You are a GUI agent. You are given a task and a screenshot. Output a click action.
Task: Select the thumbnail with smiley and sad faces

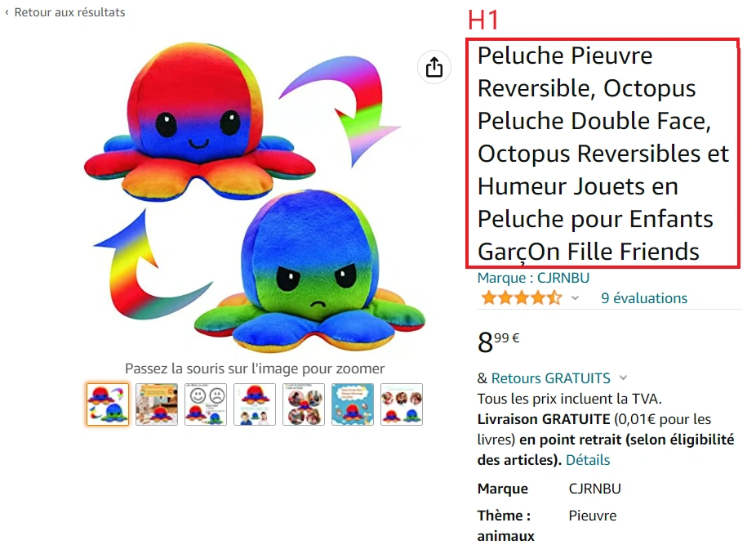[x=206, y=404]
